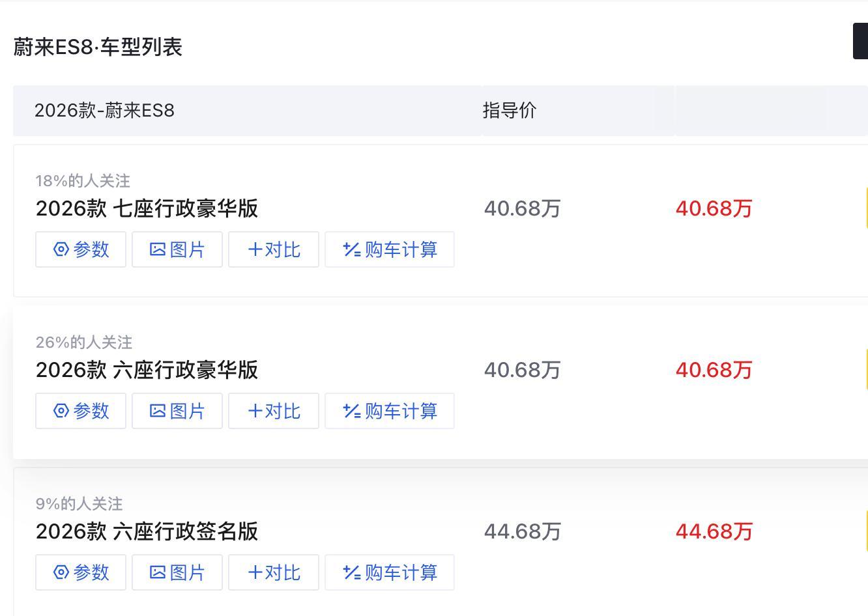Click 图片 icon for 六座行政豪华版
Screen dimensions: 868x616
click(158, 411)
